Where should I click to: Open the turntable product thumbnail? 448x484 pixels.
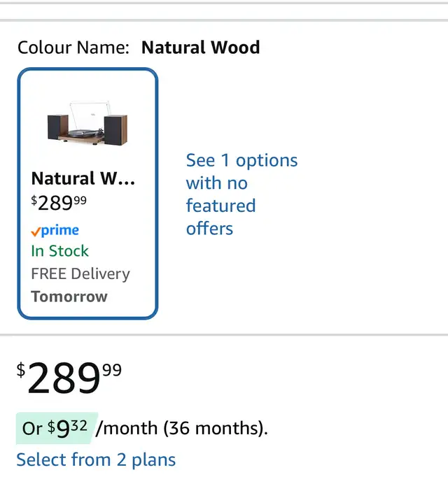(87, 123)
